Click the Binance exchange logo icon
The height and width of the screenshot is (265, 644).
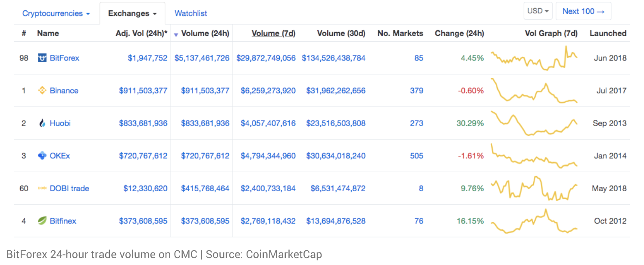42,91
